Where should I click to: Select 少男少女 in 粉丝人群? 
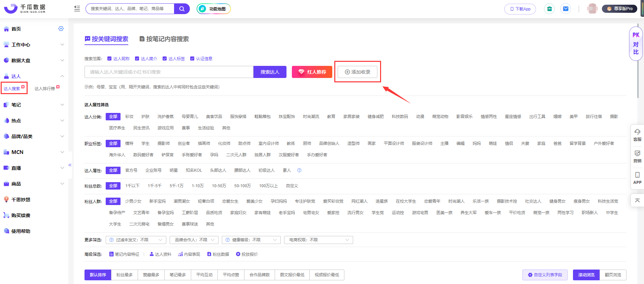[x=133, y=201]
